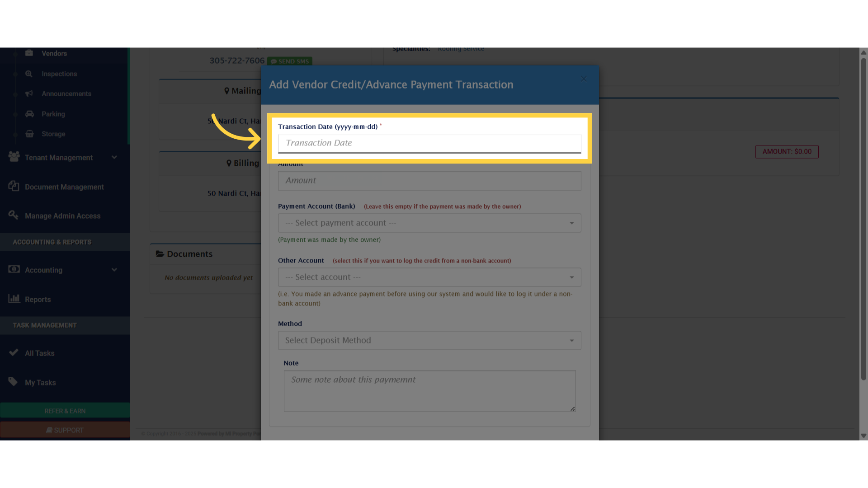The image size is (868, 488).
Task: Click the TASK MANAGEMENT section header
Action: point(45,325)
